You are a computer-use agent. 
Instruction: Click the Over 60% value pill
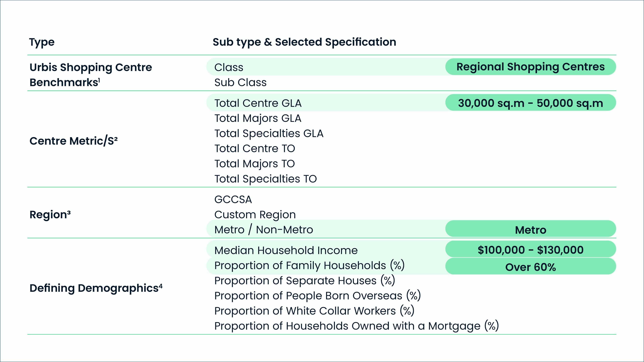tap(530, 267)
